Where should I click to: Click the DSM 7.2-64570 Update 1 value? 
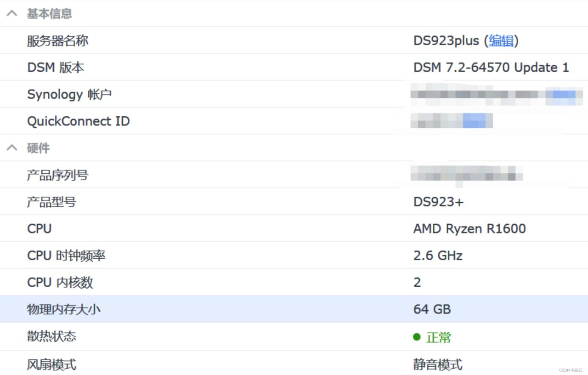491,68
